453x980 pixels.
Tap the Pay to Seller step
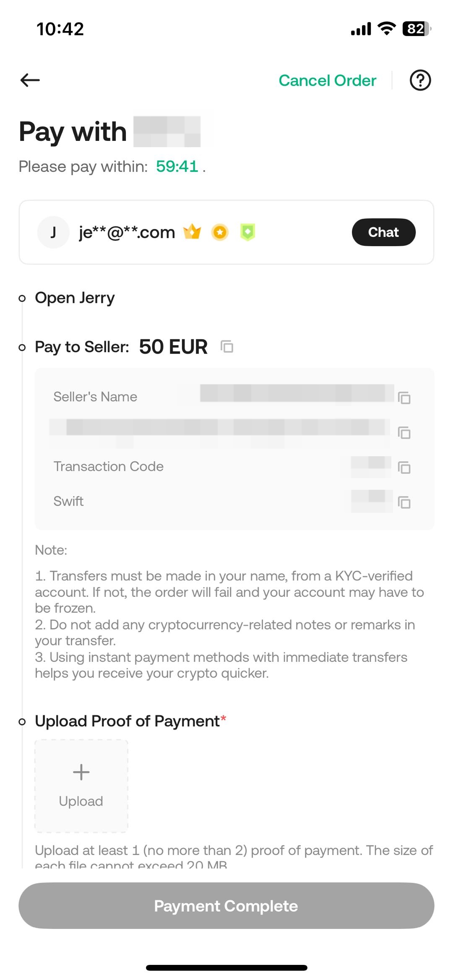(x=82, y=347)
